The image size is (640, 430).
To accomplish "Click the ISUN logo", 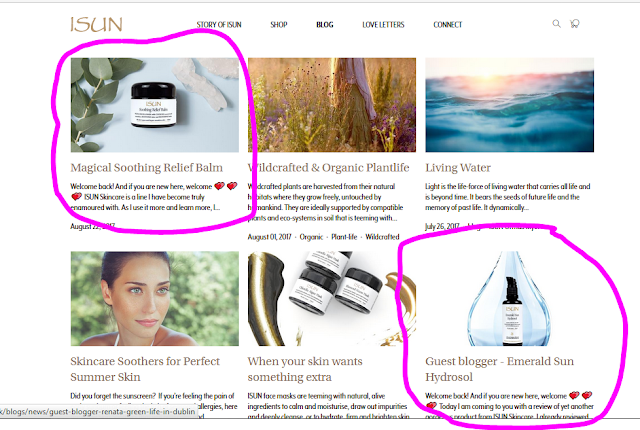I will pos(96,24).
